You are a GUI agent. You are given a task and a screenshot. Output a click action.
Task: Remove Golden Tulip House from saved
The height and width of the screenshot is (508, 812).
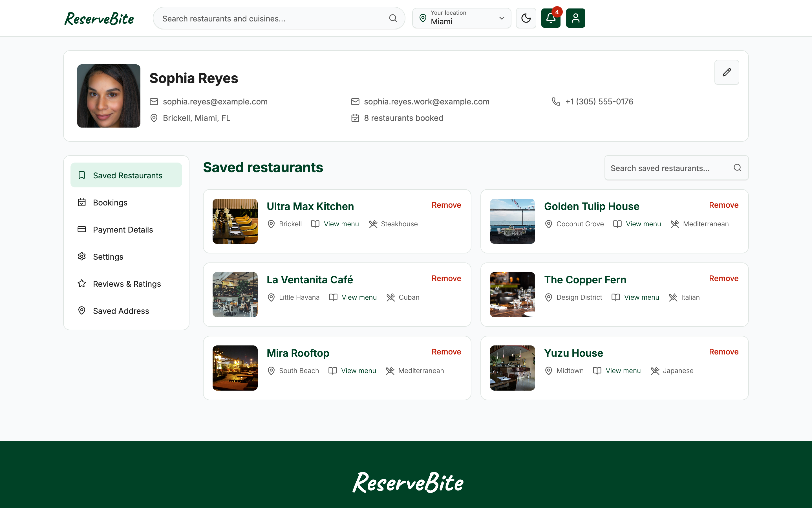(724, 205)
